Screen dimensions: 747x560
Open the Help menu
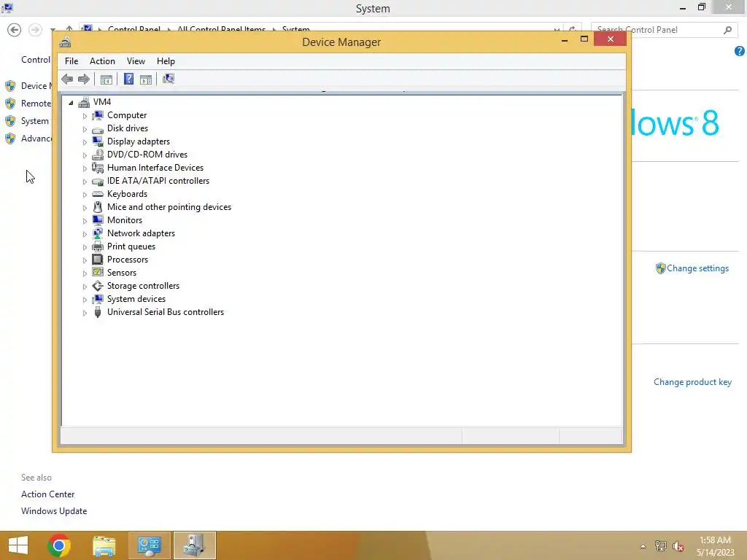[166, 61]
